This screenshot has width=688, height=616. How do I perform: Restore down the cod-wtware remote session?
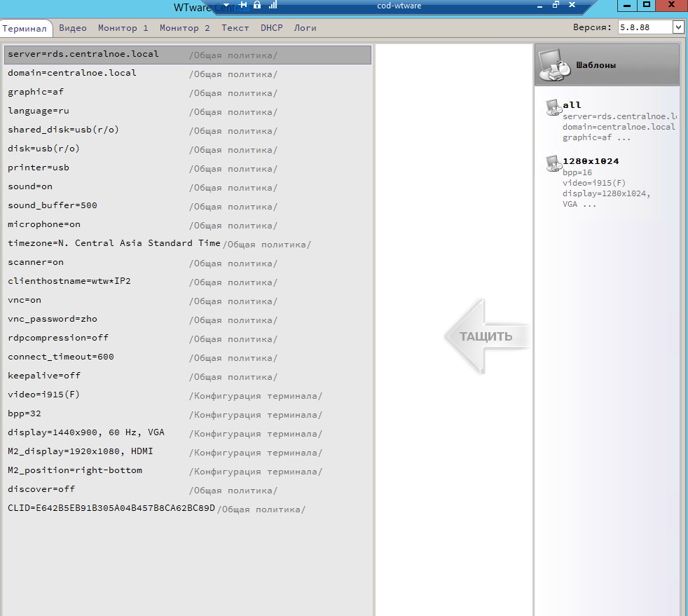pyautogui.click(x=556, y=5)
